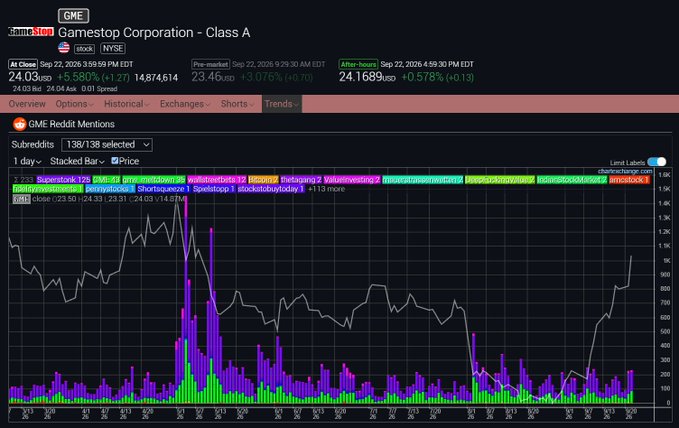Click the NYSE exchange tag

tap(113, 48)
